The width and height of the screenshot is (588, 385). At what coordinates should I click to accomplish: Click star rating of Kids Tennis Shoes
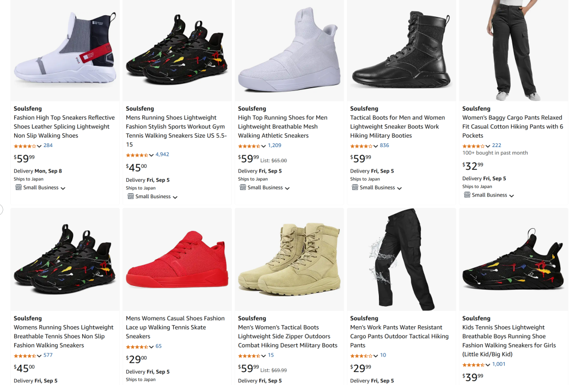pos(473,365)
